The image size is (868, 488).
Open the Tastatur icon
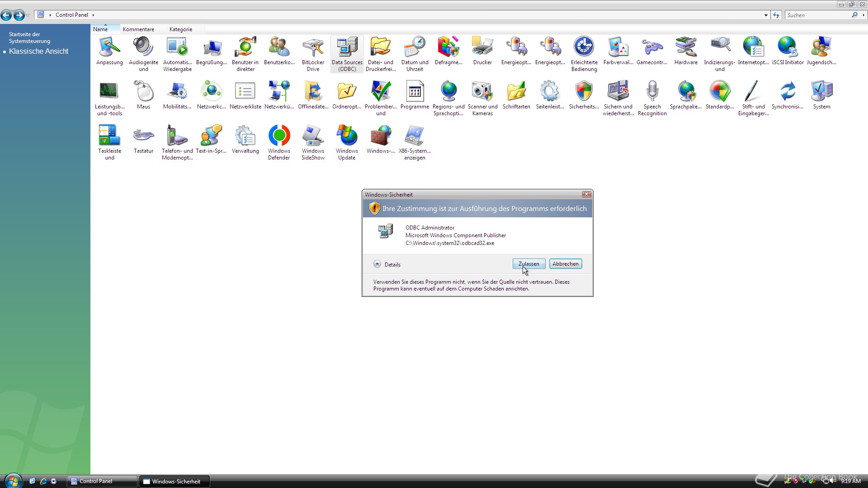click(143, 140)
